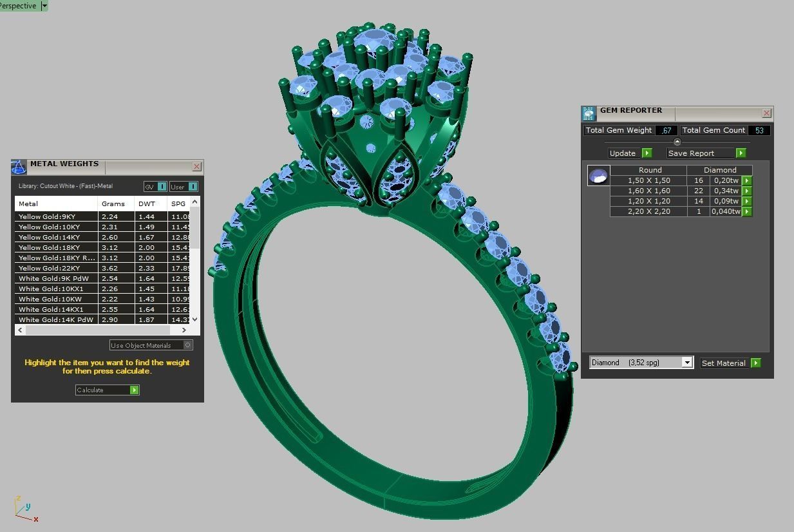The height and width of the screenshot is (532, 794).
Task: Click the SPG column header
Action: pyautogui.click(x=179, y=204)
